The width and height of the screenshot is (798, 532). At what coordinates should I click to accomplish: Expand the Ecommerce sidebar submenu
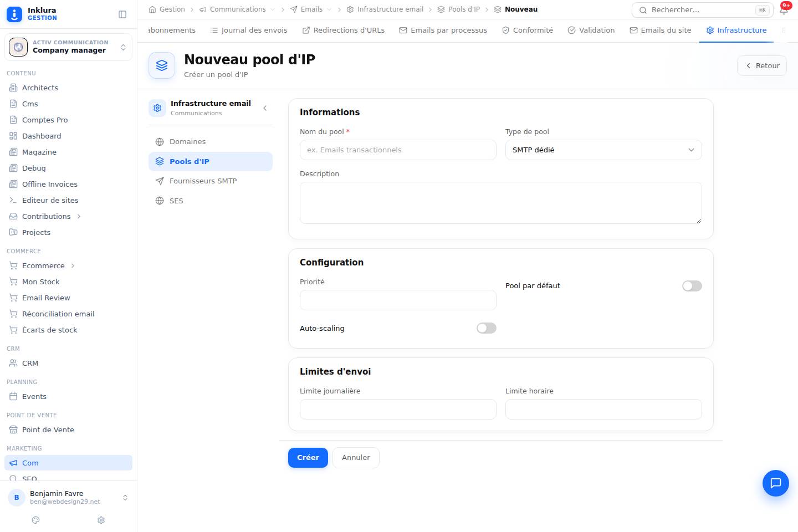(73, 265)
